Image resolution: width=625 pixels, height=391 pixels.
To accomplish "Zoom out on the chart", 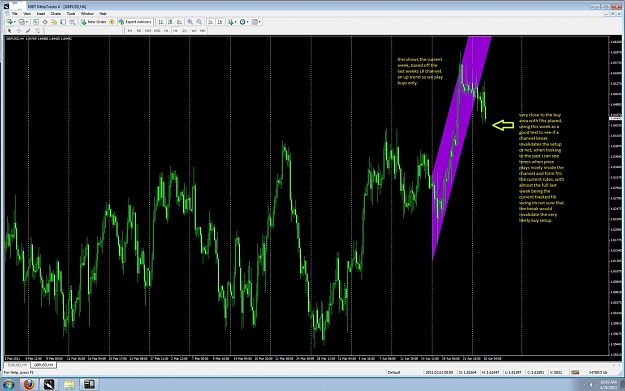I will (x=199, y=22).
